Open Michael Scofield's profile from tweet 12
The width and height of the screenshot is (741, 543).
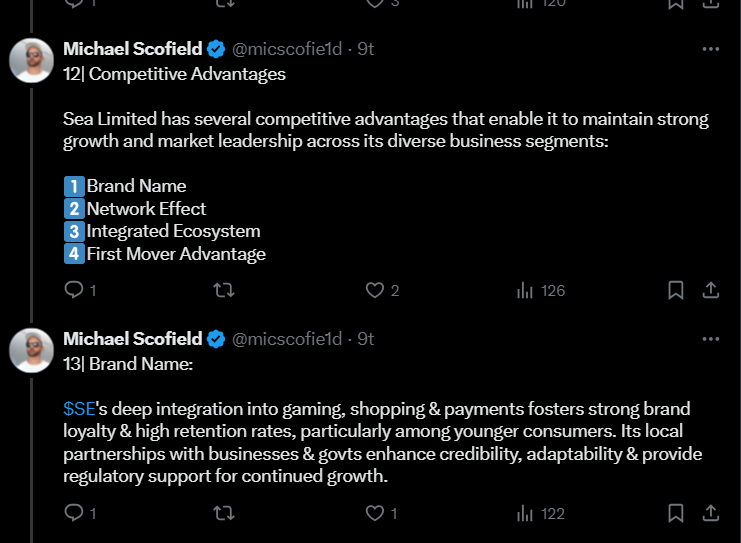click(132, 49)
